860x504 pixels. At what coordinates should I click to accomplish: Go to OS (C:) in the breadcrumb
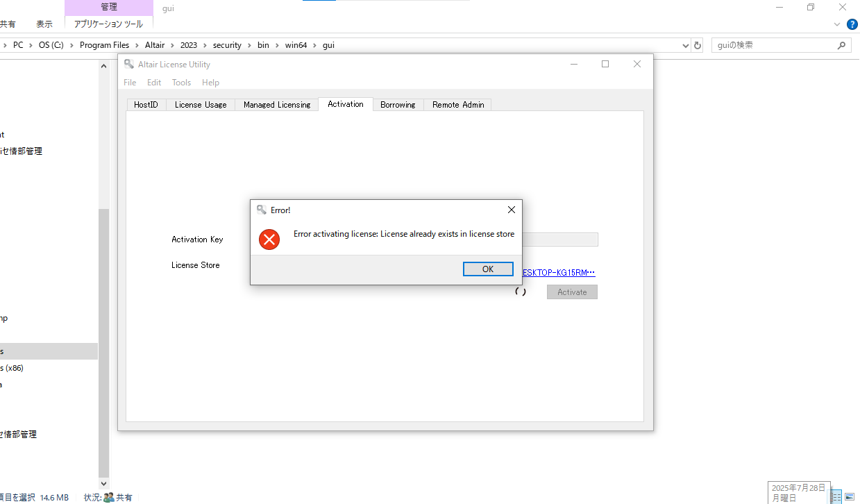[x=51, y=45]
